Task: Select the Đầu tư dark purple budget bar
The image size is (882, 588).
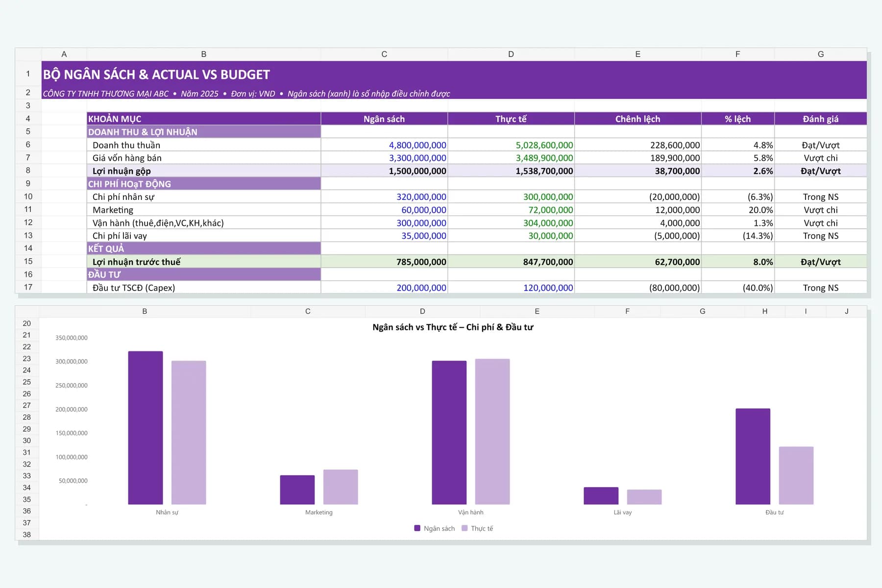Action: pos(753,457)
